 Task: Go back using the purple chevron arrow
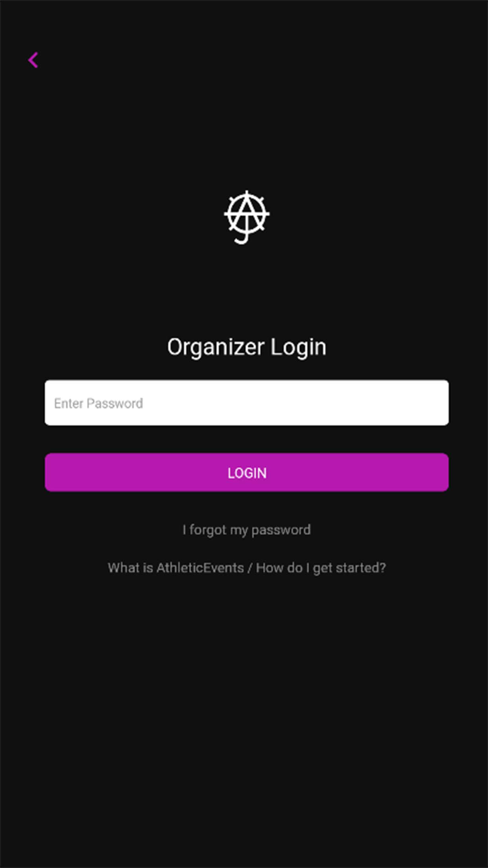(x=33, y=60)
